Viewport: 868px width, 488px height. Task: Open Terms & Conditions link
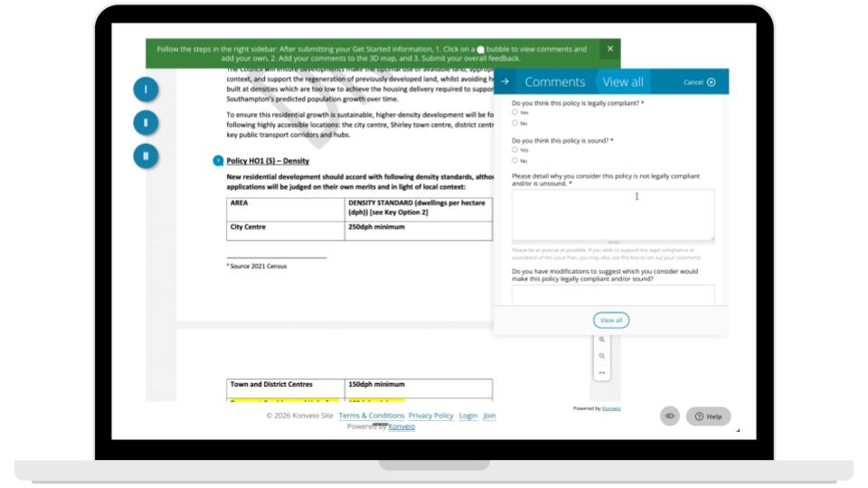[372, 416]
